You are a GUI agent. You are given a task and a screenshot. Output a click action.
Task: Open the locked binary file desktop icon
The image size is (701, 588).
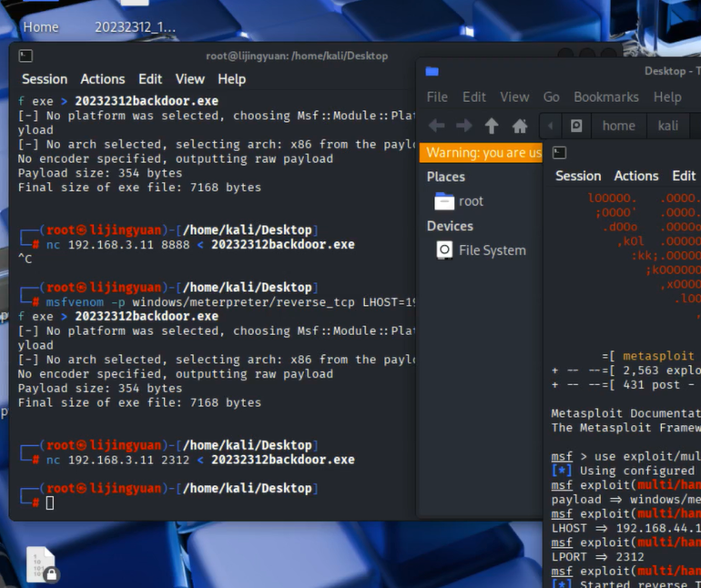tap(42, 564)
